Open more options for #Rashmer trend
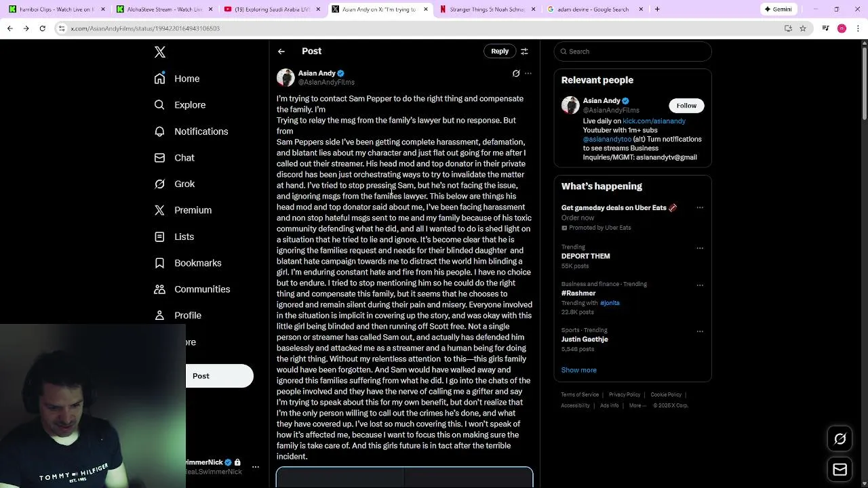 [700, 285]
